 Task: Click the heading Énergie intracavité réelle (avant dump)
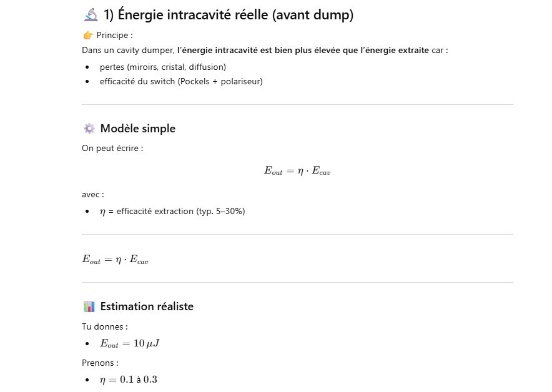click(x=229, y=15)
